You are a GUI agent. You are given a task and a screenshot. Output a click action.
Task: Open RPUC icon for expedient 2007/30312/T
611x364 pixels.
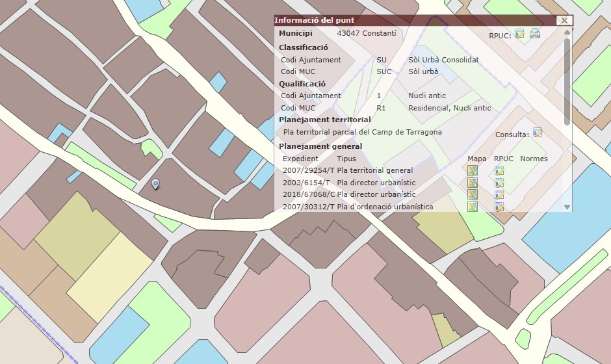(499, 207)
